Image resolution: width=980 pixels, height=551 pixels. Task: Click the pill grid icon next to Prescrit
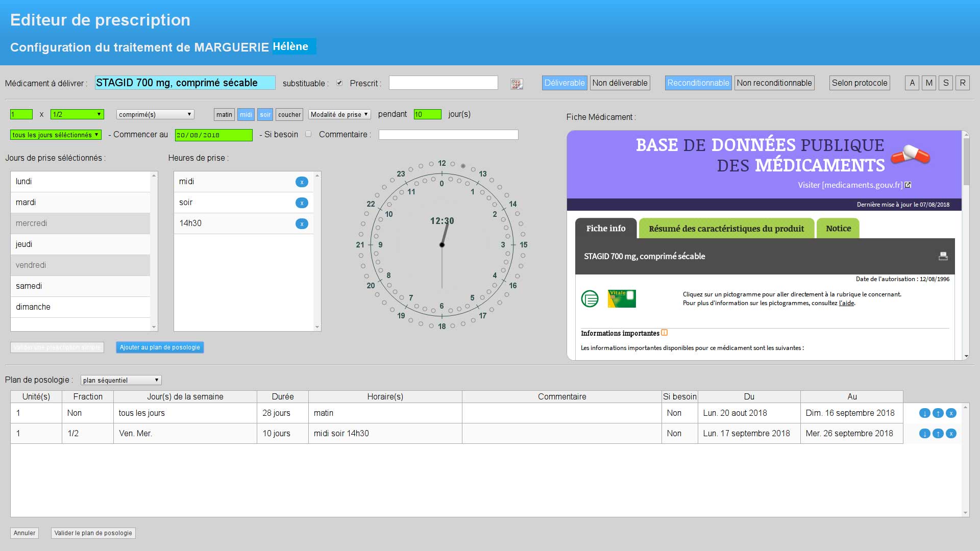(517, 84)
